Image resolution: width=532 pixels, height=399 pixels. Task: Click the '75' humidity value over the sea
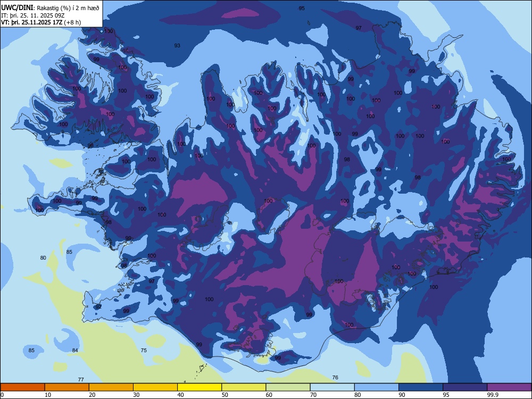pos(144,350)
